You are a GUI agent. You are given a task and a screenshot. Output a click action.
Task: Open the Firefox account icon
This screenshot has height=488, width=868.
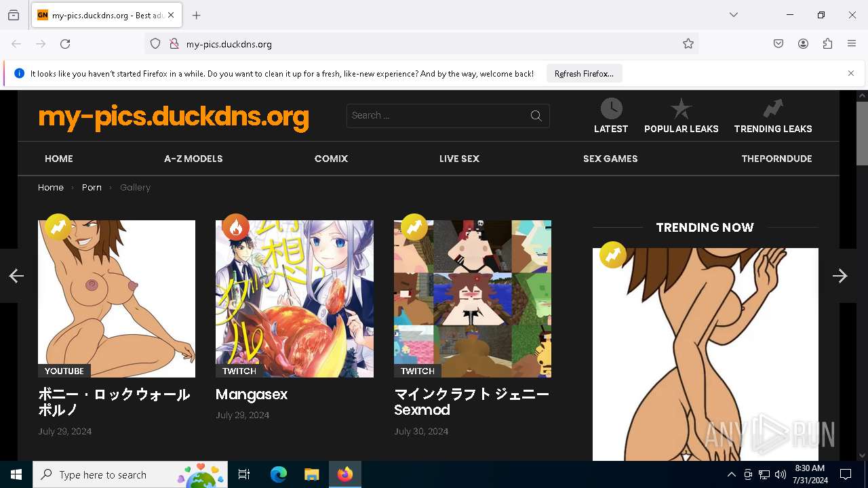coord(803,44)
